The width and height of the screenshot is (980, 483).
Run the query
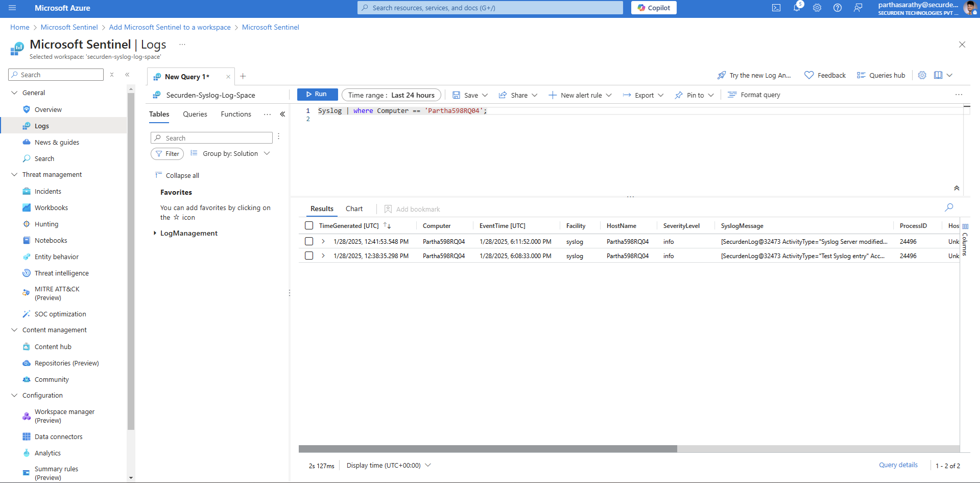[x=317, y=94]
